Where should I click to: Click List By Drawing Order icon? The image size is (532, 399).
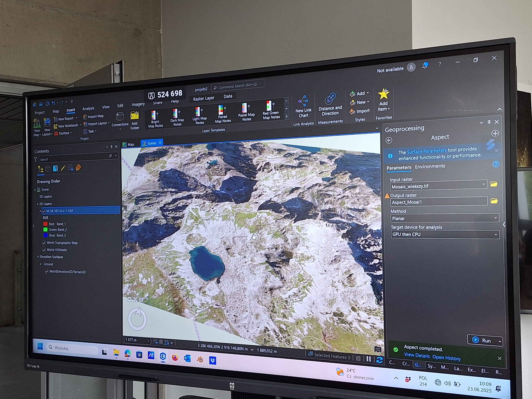point(40,169)
